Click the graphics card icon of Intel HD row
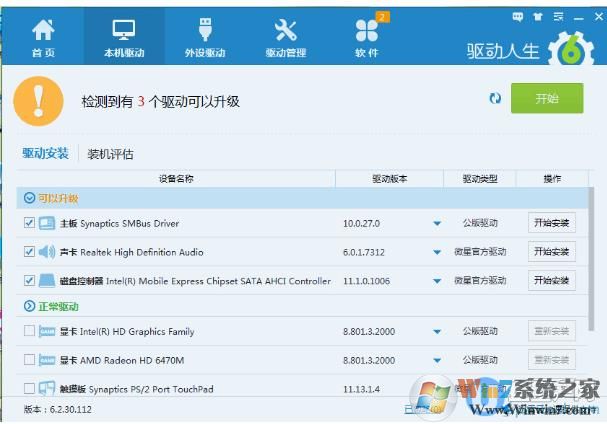This screenshot has width=607, height=424. point(47,331)
